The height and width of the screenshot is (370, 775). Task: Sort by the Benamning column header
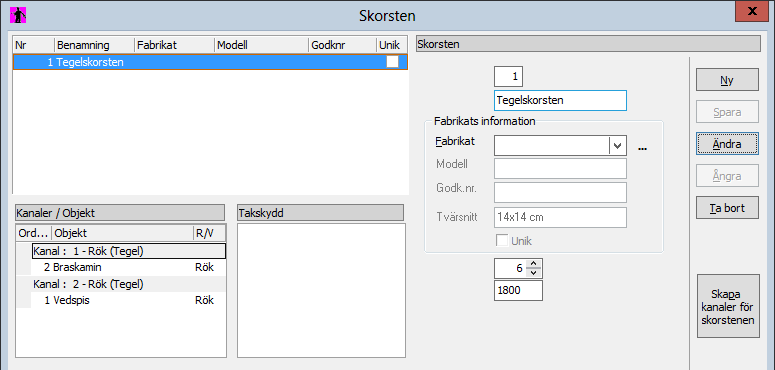click(x=94, y=45)
